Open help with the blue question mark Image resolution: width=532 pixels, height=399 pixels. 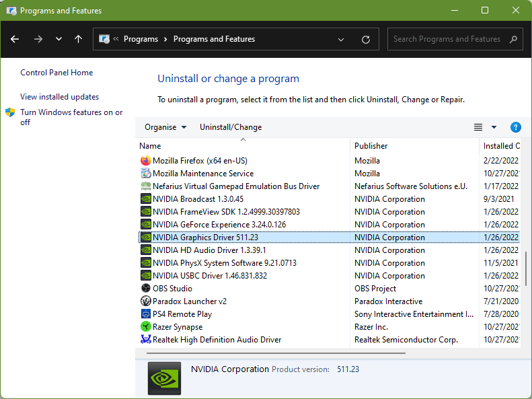click(x=516, y=127)
